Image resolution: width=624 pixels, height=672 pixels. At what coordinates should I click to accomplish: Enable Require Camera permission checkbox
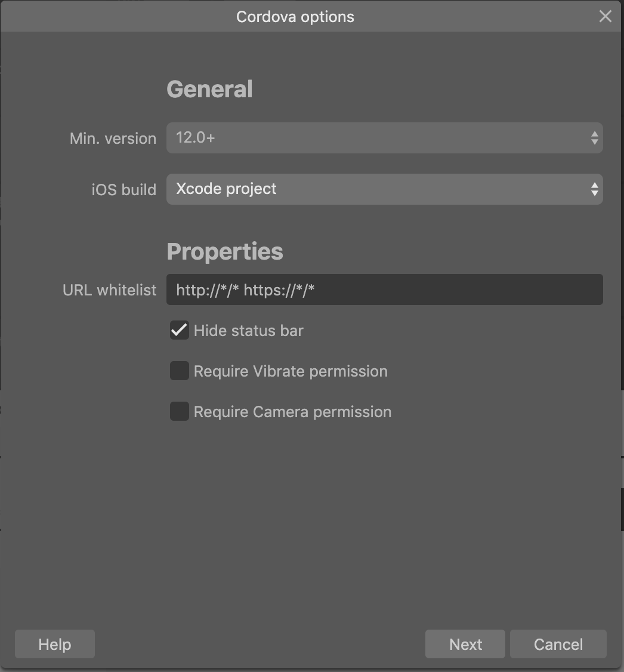pos(179,412)
